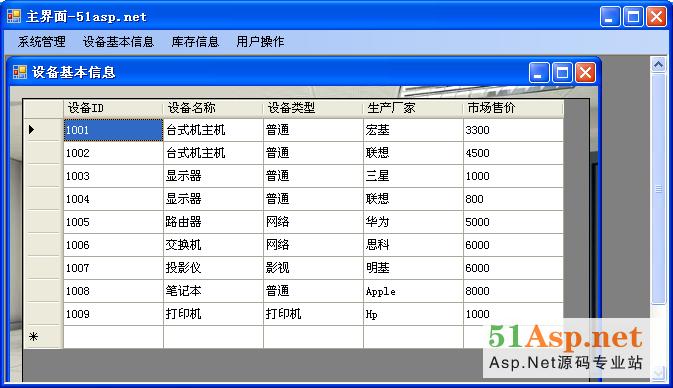This screenshot has height=388, width=673.
Task: Click the Hp manufacturer cell
Action: click(413, 314)
